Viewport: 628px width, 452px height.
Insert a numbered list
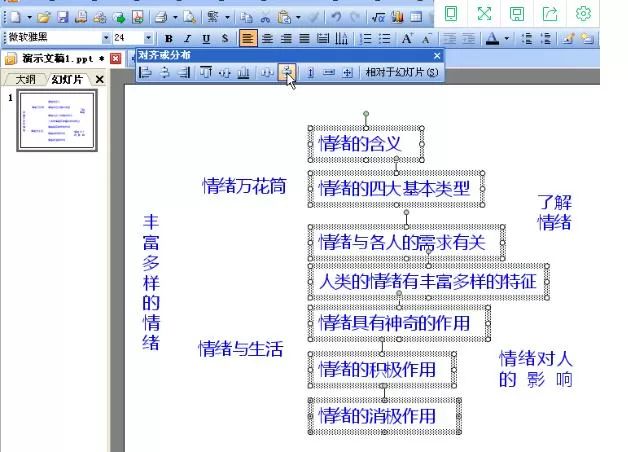click(x=365, y=38)
